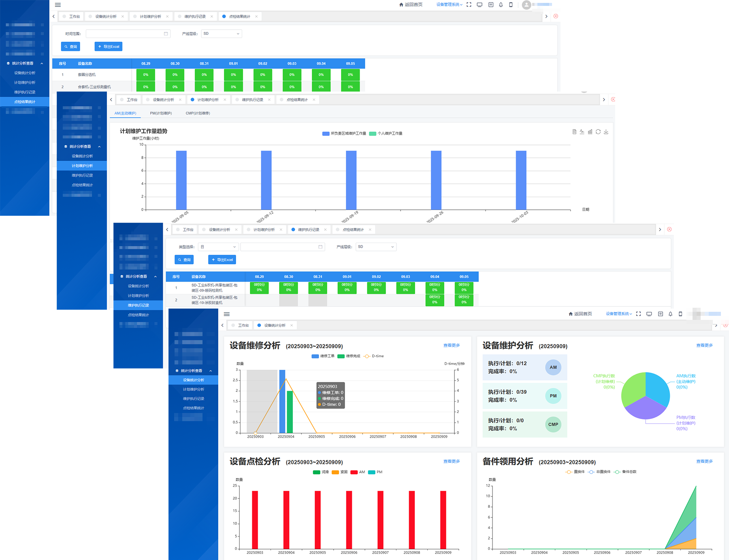The image size is (729, 560).
Task: Click the round CMP badge in 设备维护分析
Action: point(553,424)
